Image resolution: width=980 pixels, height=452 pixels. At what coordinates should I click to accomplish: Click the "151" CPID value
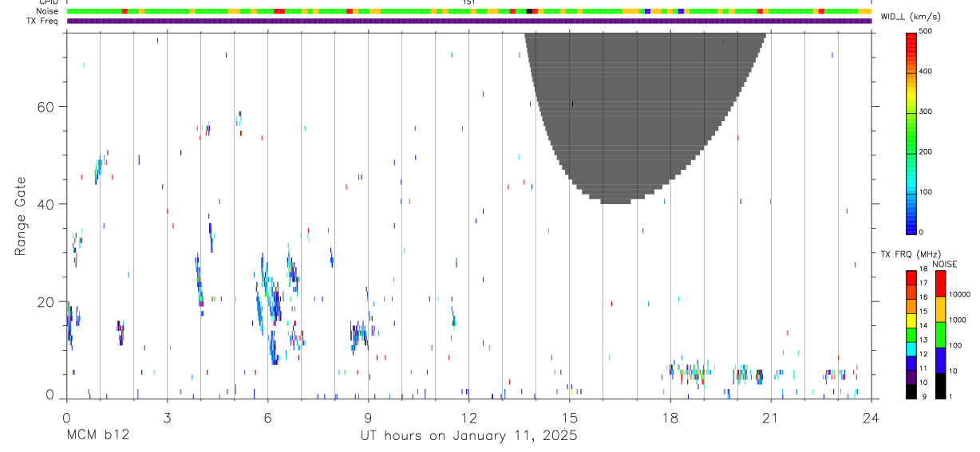click(x=468, y=2)
